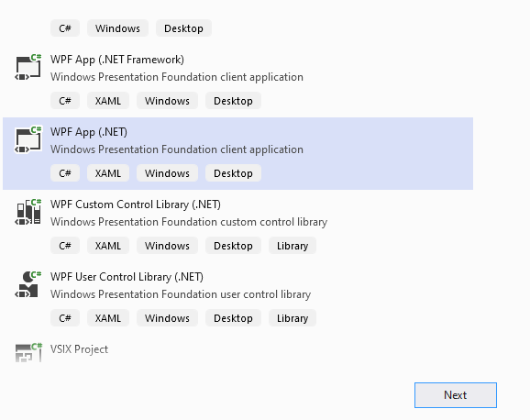Click XAML tag under WPF App (.NET Framework)
Viewport: 530px width, 420px height.
108,101
